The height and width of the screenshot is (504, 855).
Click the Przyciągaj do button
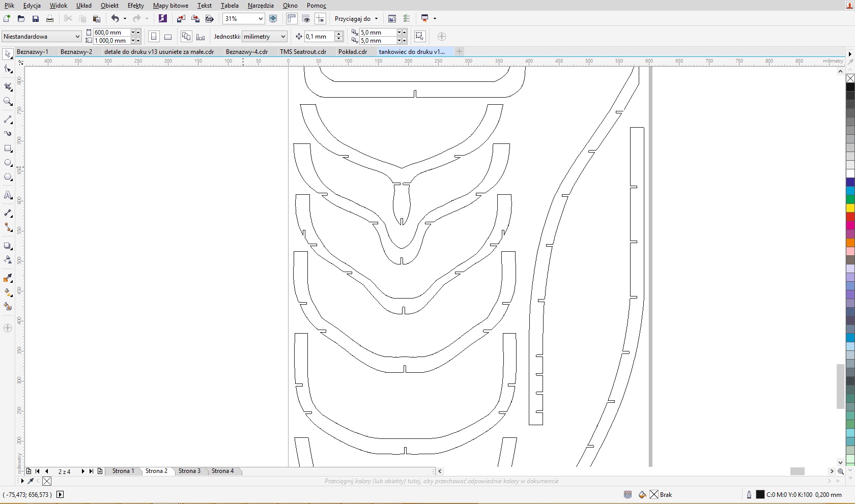[x=356, y=19]
